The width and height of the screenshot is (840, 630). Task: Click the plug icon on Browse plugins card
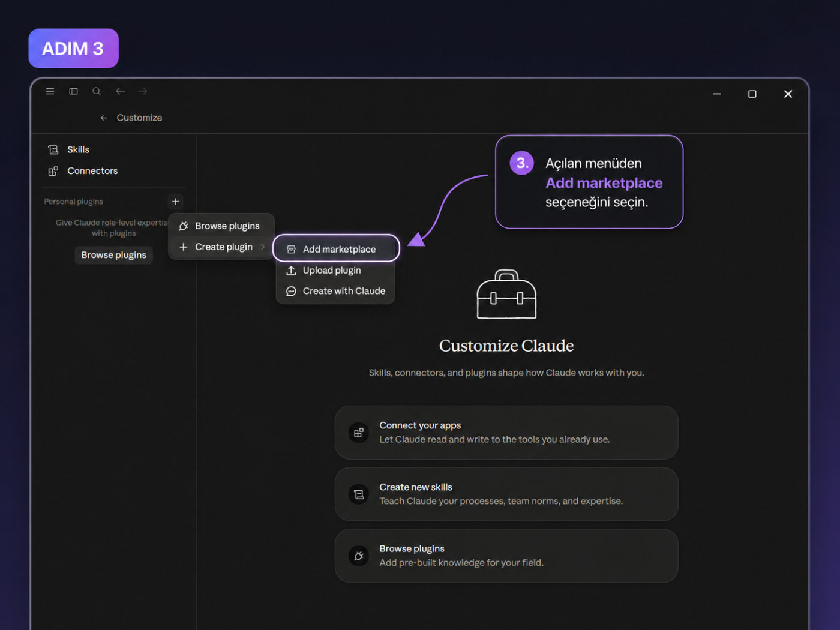[x=358, y=556]
